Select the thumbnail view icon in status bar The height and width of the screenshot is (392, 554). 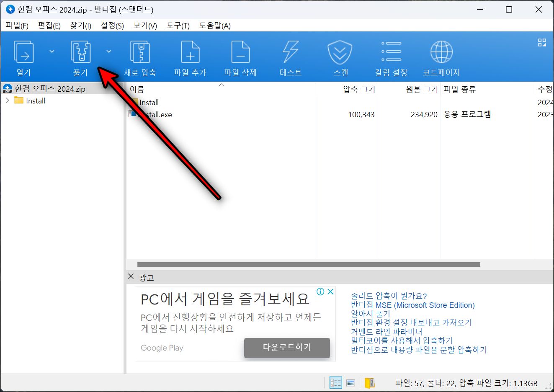pyautogui.click(x=351, y=383)
